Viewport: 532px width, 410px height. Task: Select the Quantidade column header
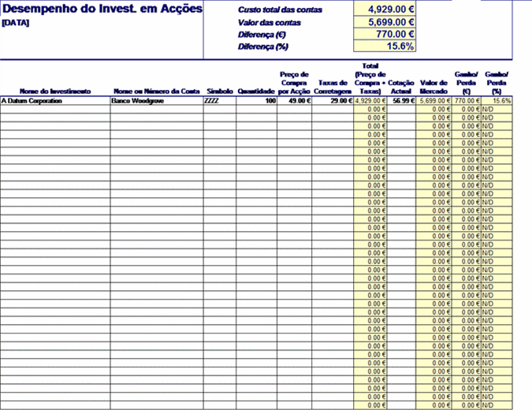click(256, 91)
